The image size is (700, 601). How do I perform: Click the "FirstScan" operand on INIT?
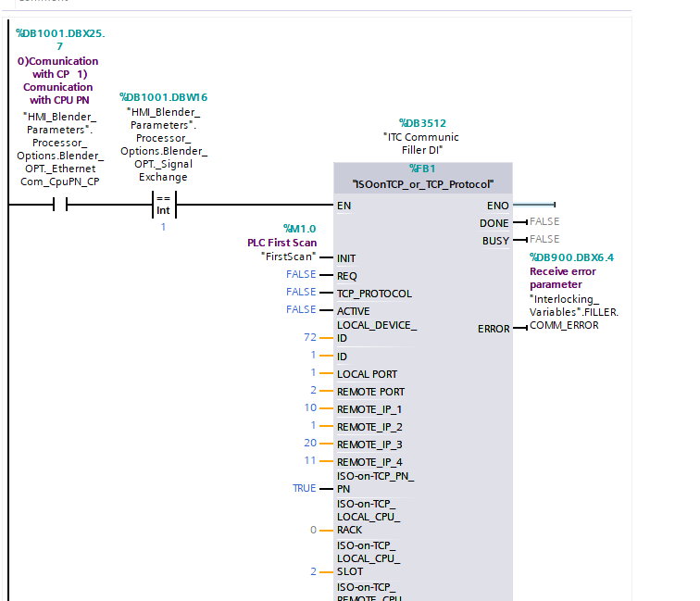(x=288, y=257)
